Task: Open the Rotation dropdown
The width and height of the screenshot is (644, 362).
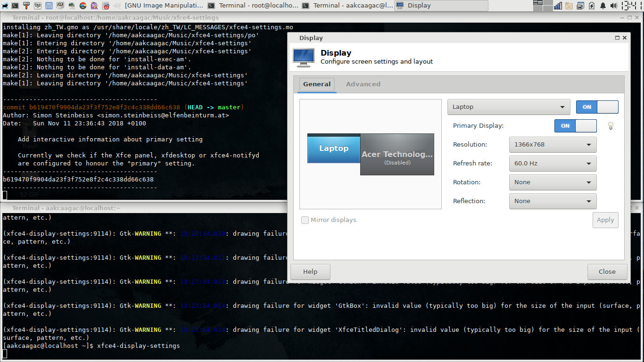Action: click(x=553, y=182)
